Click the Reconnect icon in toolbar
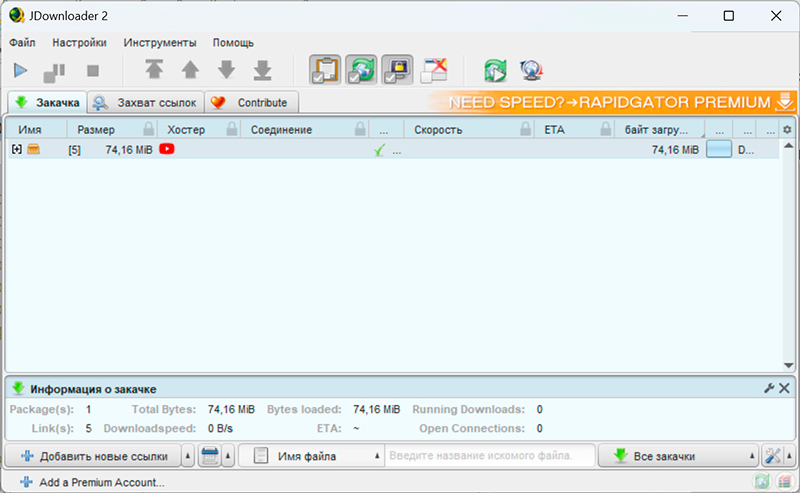Viewport: 800px width, 493px height. click(x=495, y=70)
